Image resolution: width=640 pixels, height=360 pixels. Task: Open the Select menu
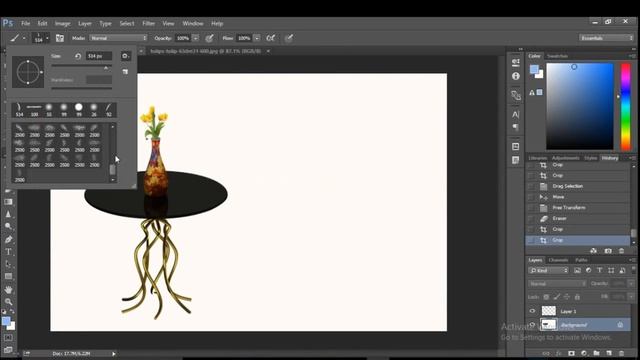127,23
